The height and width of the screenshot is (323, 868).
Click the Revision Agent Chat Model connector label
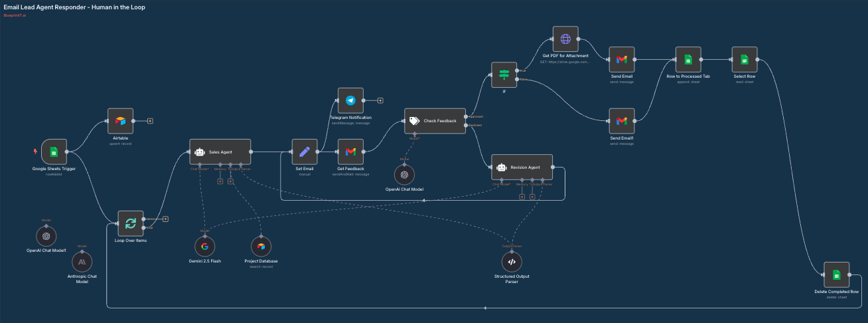pos(502,185)
